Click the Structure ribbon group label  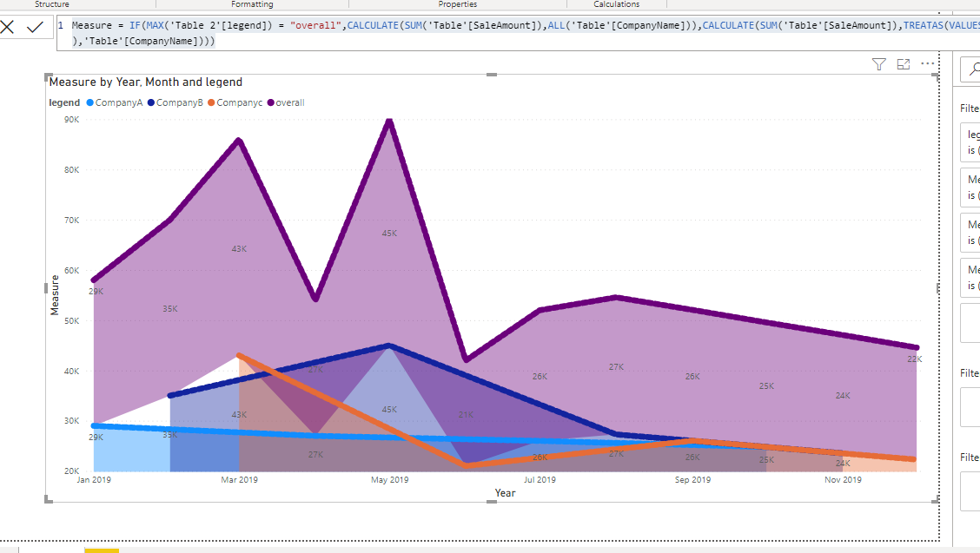(52, 4)
